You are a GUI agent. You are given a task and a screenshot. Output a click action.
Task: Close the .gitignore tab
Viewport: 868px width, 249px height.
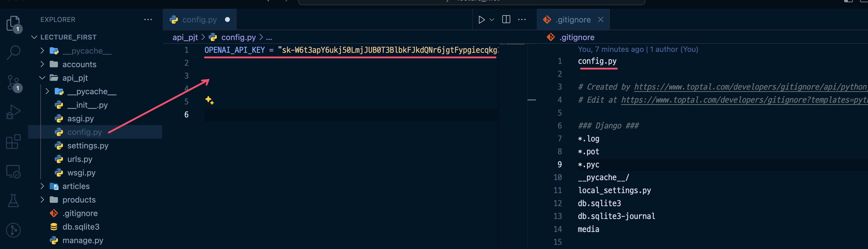[x=600, y=20]
